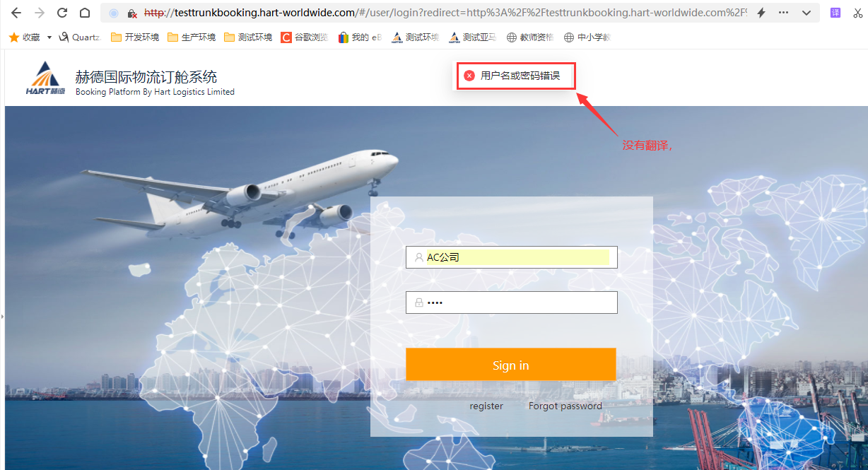
Task: Reload the page with the refresh icon
Action: click(x=61, y=13)
